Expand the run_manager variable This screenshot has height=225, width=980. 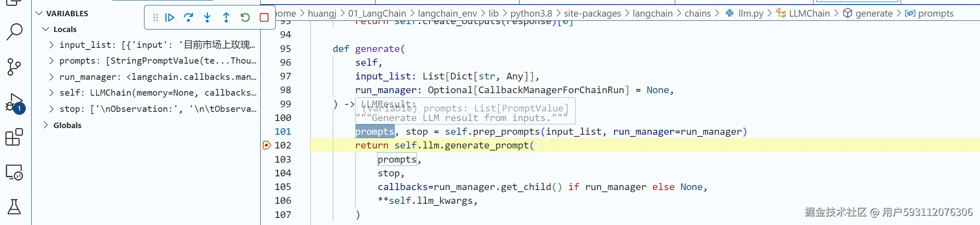coord(51,77)
